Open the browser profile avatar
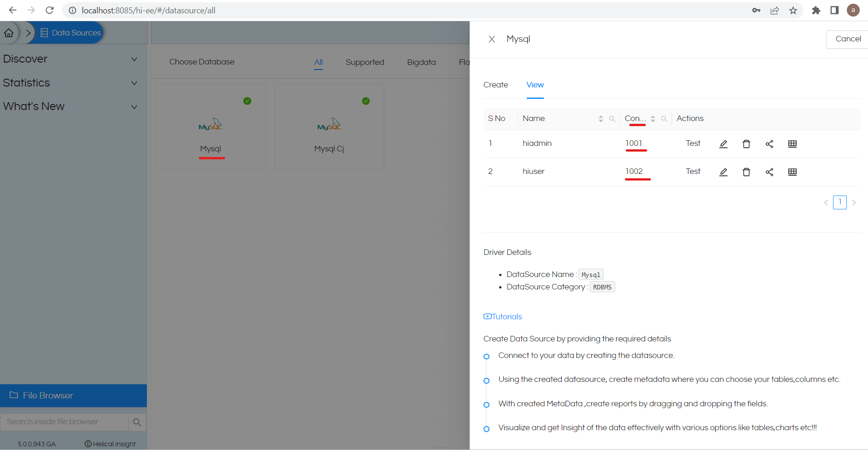The image size is (868, 450). click(853, 10)
